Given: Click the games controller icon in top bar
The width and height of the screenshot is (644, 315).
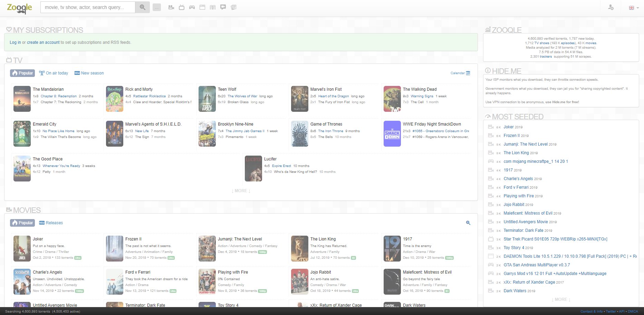Looking at the screenshot, I should (x=192, y=7).
